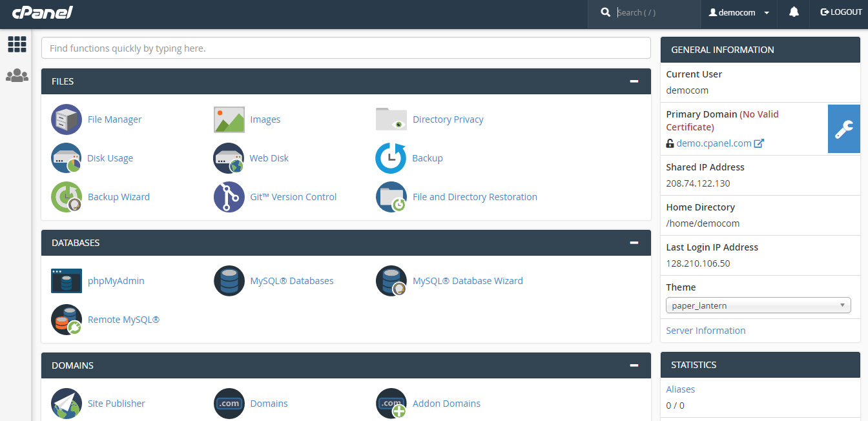Open the File Manager icon
Viewport: 868px width, 421px height.
click(x=66, y=119)
